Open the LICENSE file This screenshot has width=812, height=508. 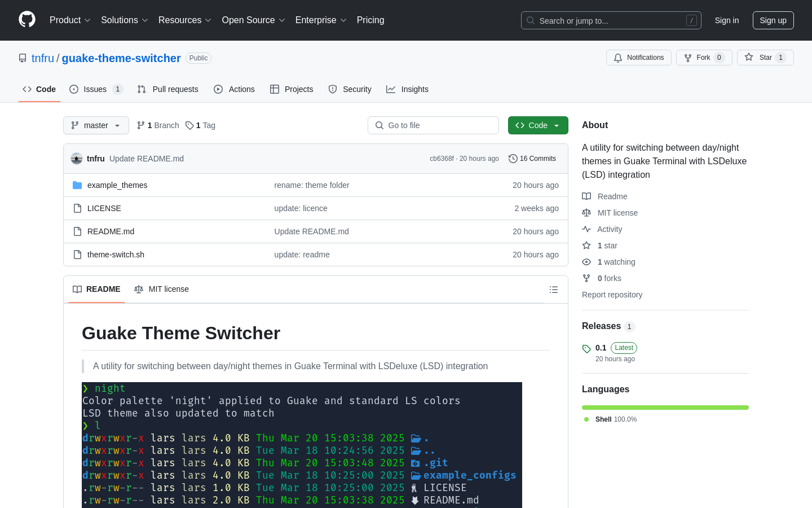coord(104,208)
